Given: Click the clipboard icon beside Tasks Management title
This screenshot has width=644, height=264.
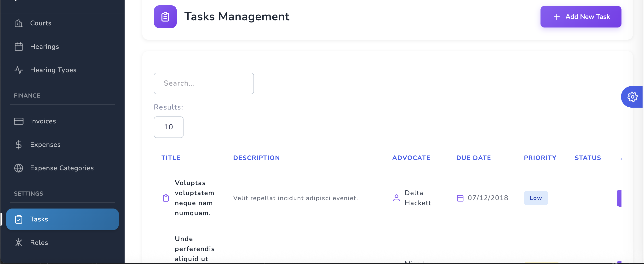Looking at the screenshot, I should tap(165, 16).
